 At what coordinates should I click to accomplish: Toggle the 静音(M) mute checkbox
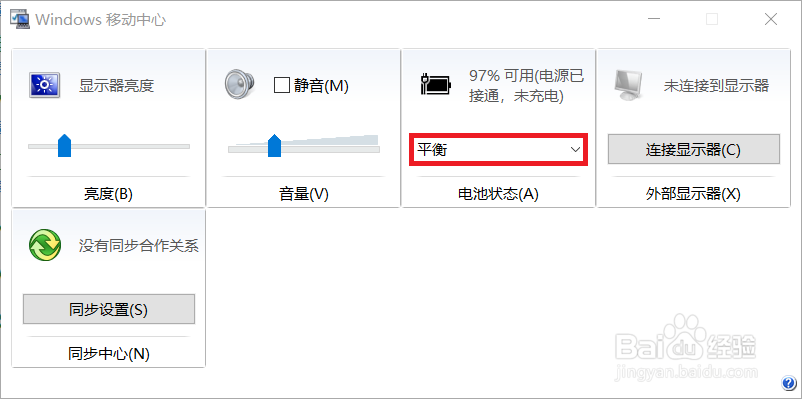click(x=282, y=85)
